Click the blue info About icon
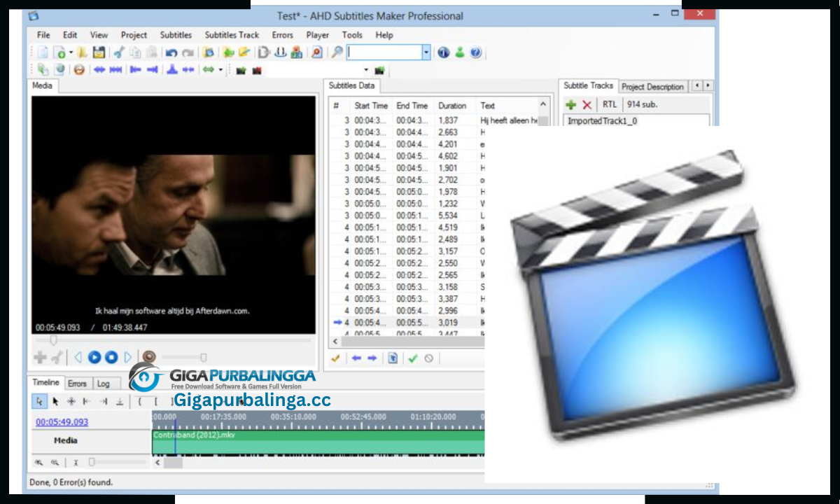 pos(443,52)
